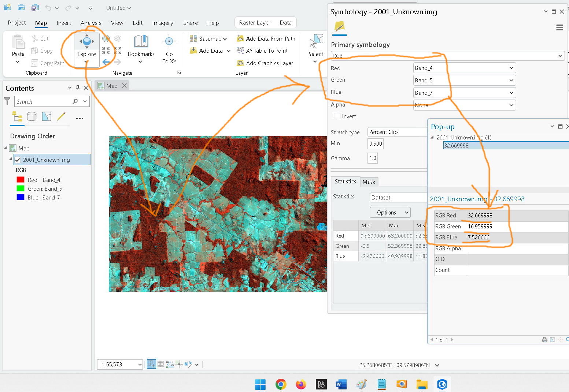Viewport: 569px width, 392px height.
Task: Click the Options button under Statistics
Action: pos(389,212)
